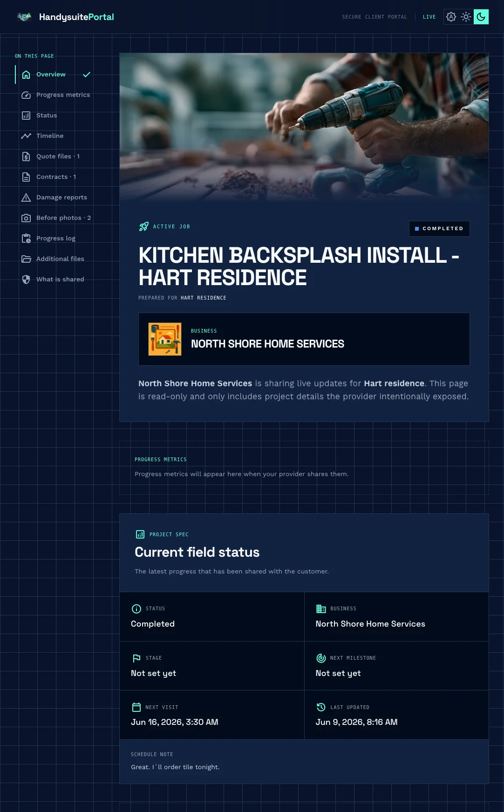
Task: Click the schedule note about ordering tile
Action: click(x=175, y=767)
